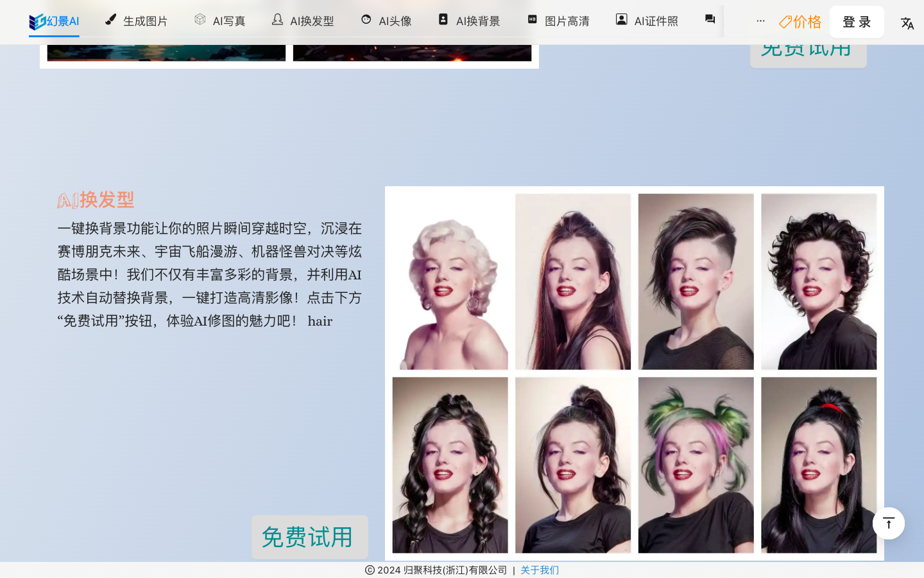Open the three-dots overflow menu
The width and height of the screenshot is (924, 578).
coord(760,21)
